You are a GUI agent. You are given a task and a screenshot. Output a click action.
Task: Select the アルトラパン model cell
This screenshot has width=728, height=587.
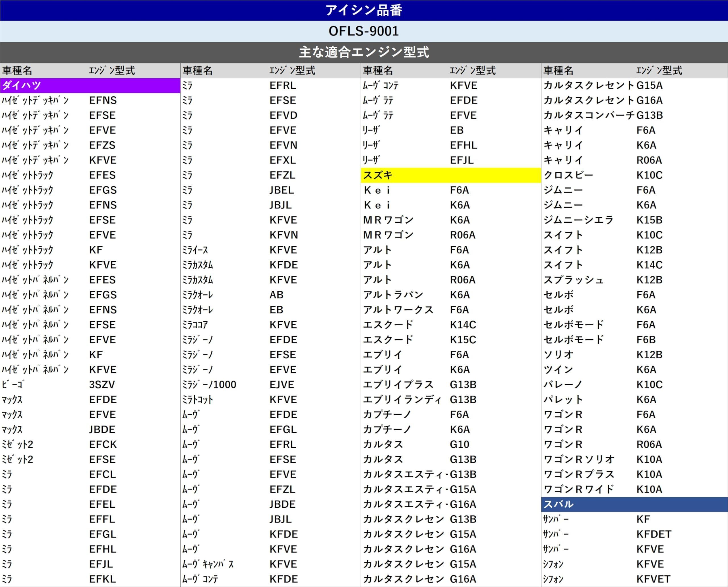click(393, 295)
